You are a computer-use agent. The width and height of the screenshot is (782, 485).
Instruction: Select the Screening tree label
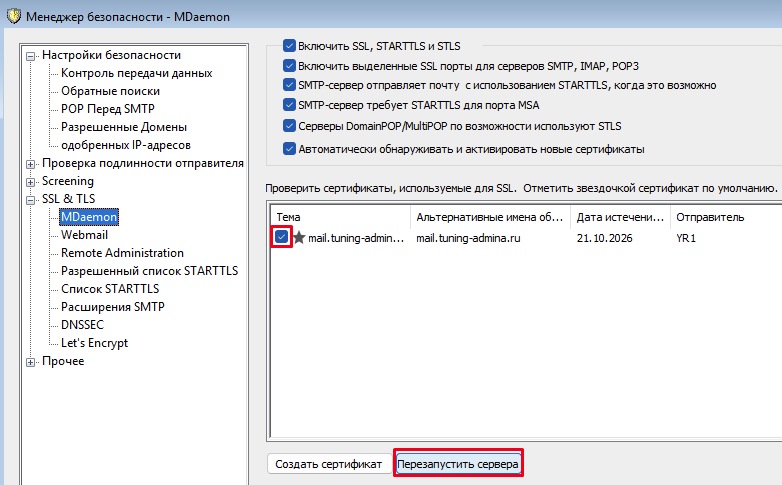68,181
